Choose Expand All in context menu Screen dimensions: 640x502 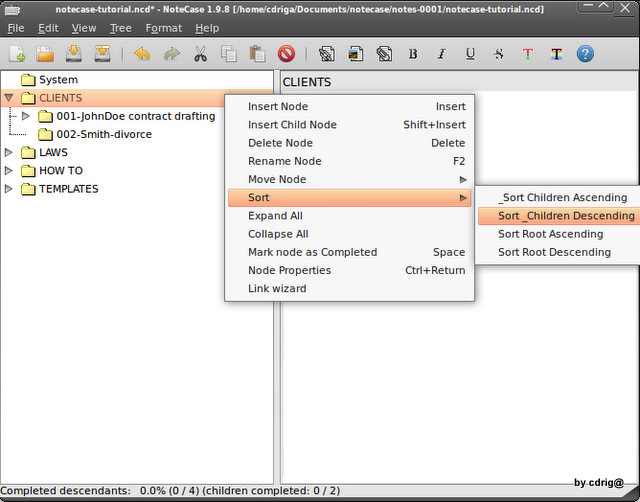pyautogui.click(x=349, y=215)
